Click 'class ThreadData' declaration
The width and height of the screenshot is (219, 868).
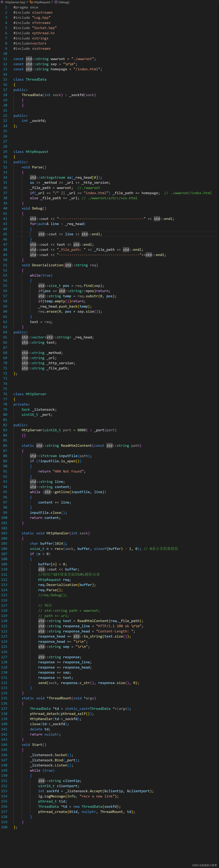[30, 80]
